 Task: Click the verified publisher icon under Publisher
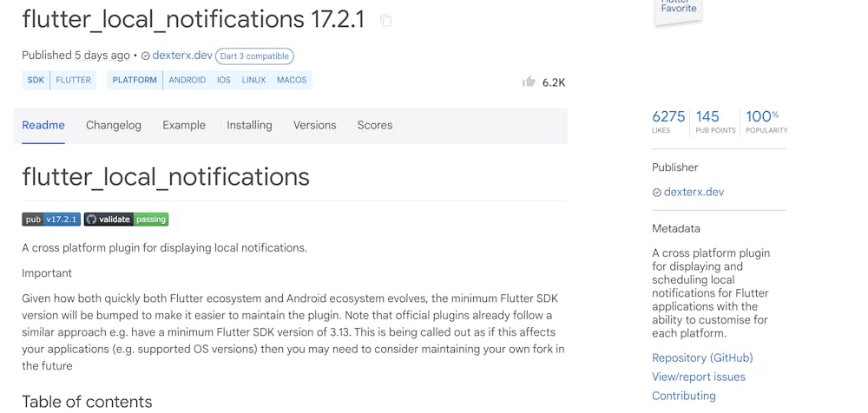[x=657, y=193]
